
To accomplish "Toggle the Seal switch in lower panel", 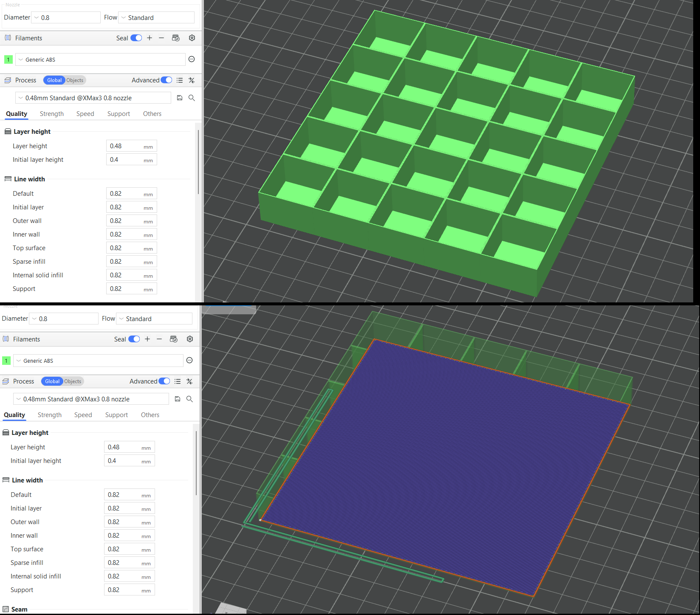I will 134,339.
